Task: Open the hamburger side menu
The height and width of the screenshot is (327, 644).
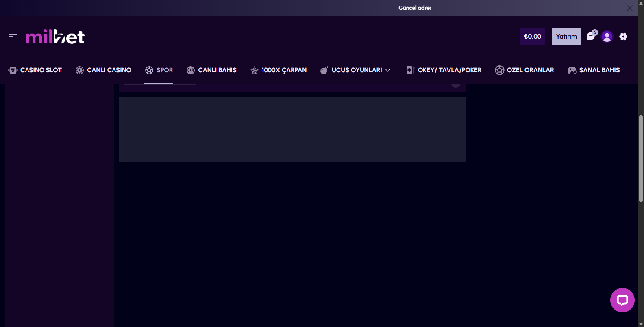Action: point(13,37)
